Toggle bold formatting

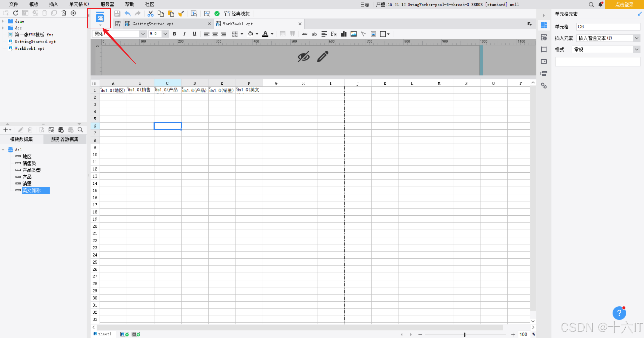(174, 34)
